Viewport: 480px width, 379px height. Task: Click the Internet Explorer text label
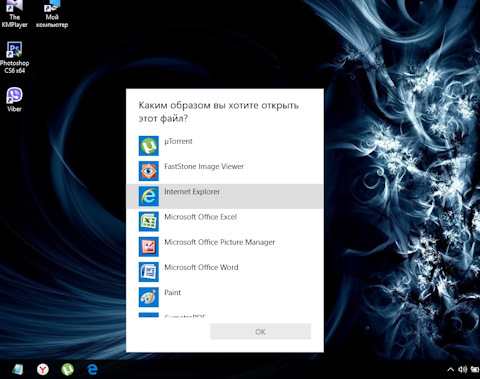pos(192,192)
